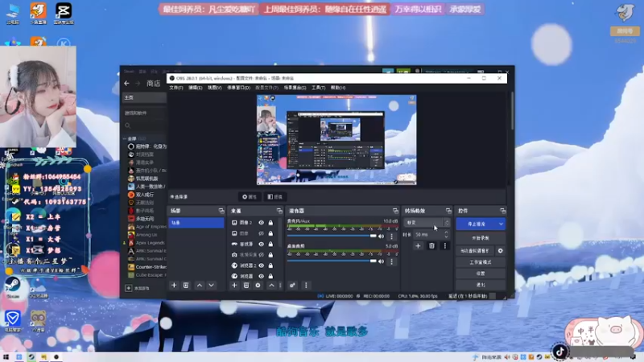Screen dimensions: 644x362
Task: Add a scene transition with plus icon
Action: [x=418, y=246]
